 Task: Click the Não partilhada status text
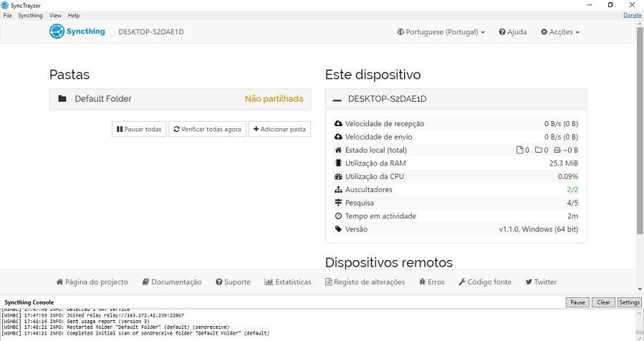(x=274, y=99)
